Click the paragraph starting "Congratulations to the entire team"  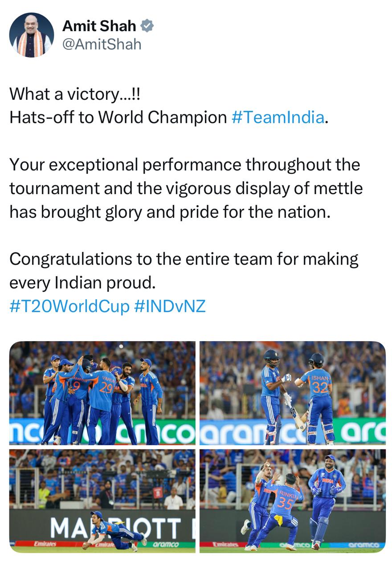[x=184, y=259]
